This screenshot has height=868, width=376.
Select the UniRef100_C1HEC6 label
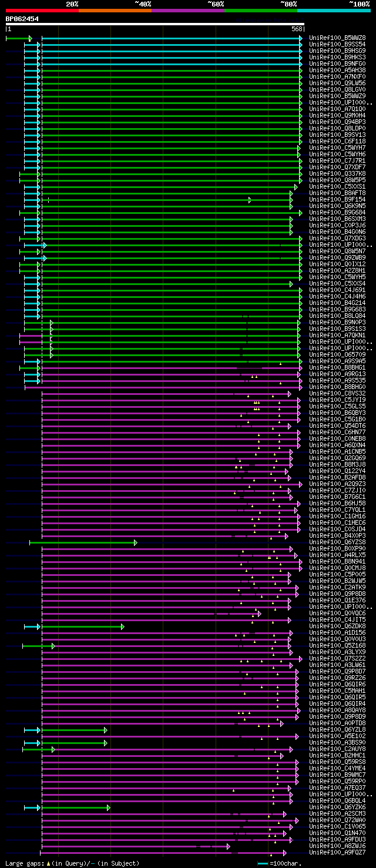pyautogui.click(x=337, y=522)
